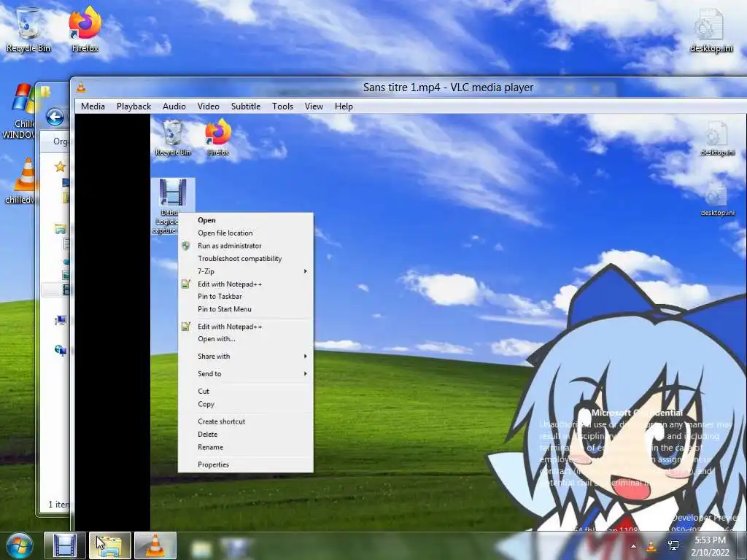Click the Favorites star in Explorer sidebar

pyautogui.click(x=60, y=167)
